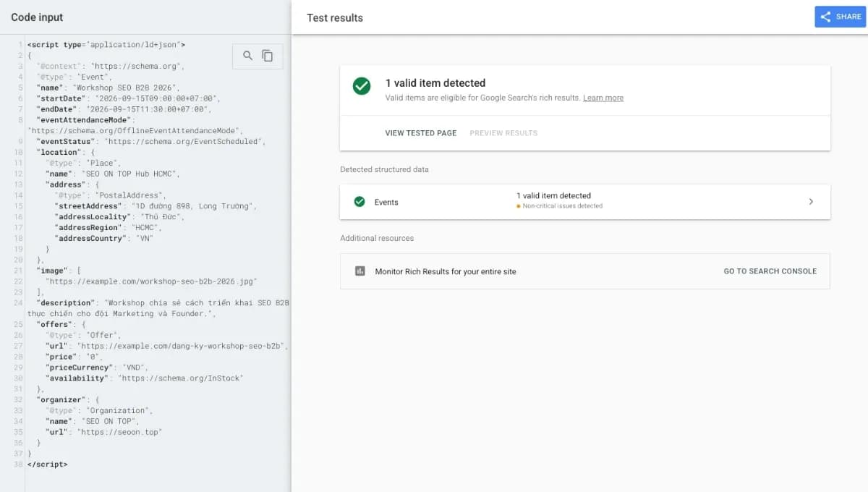Screen dimensions: 868x492
Task: Click the "@context" code line
Action: click(x=111, y=66)
